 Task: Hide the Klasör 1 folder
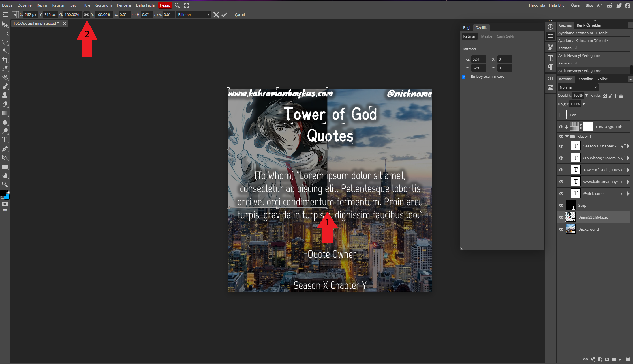pos(561,136)
